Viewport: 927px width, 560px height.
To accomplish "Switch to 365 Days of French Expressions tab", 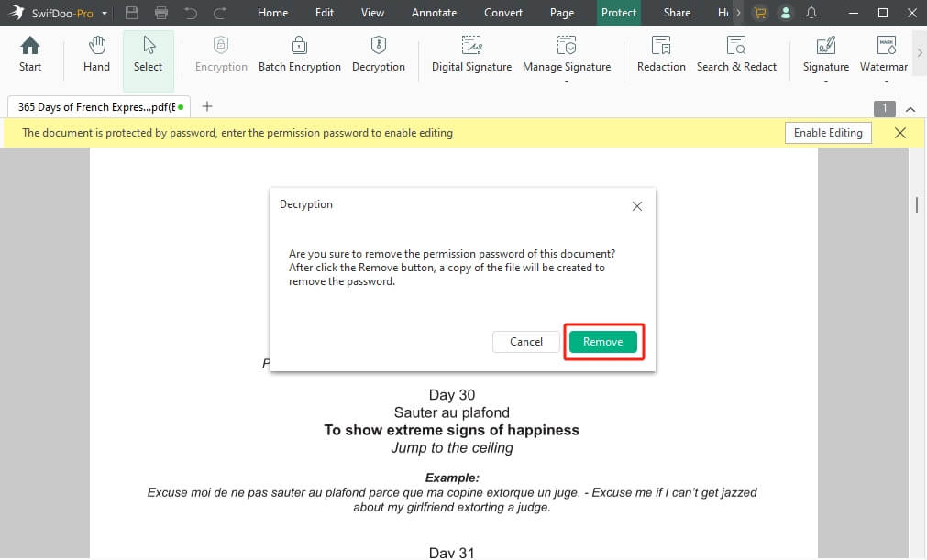I will (x=97, y=107).
